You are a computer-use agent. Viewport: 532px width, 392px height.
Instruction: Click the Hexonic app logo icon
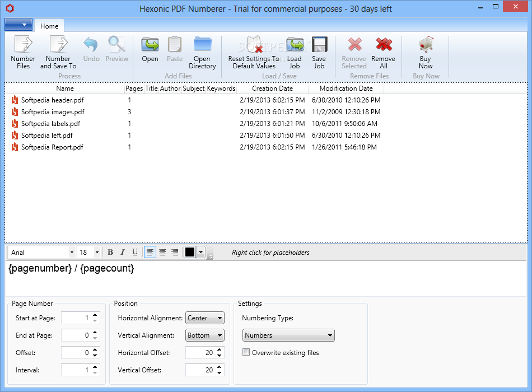(10, 8)
